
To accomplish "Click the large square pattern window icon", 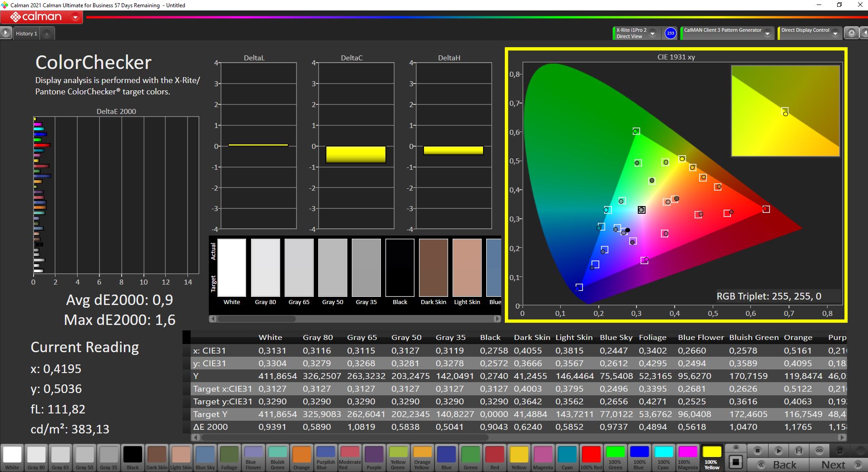I will 735,462.
